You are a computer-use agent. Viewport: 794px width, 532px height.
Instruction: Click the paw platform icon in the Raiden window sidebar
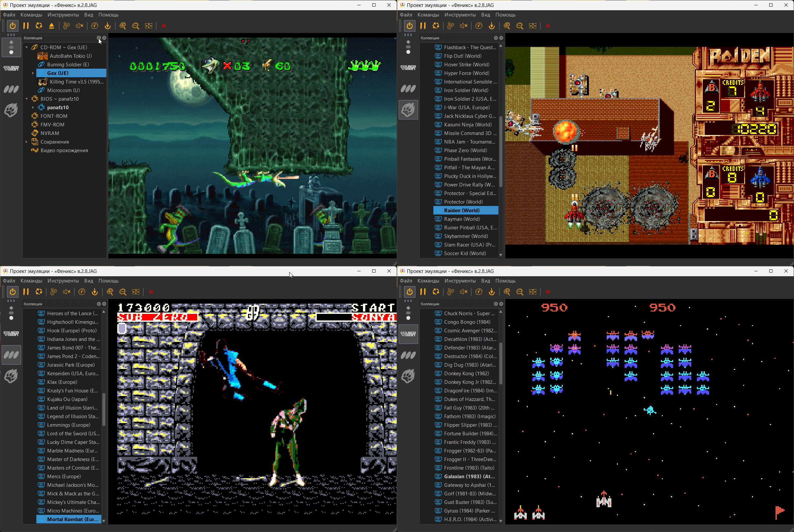pyautogui.click(x=408, y=110)
